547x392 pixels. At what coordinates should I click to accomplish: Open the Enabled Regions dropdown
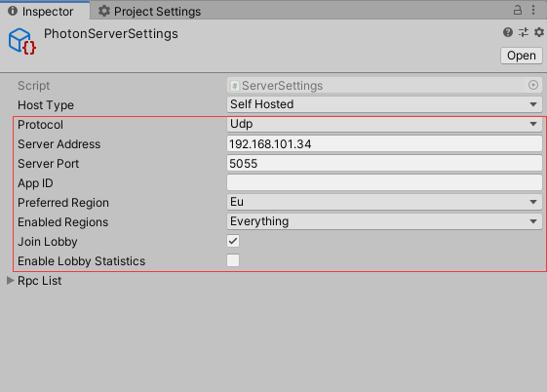coord(384,221)
